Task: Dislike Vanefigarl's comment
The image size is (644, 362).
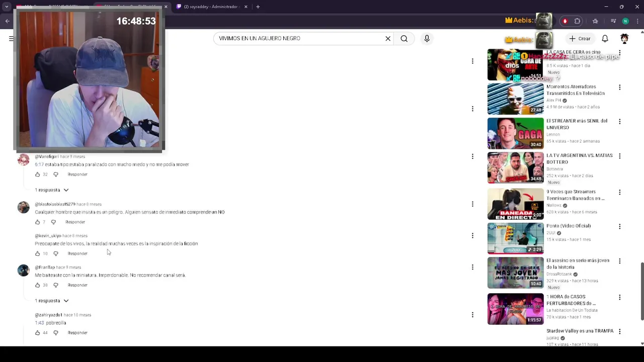Action: click(x=56, y=174)
